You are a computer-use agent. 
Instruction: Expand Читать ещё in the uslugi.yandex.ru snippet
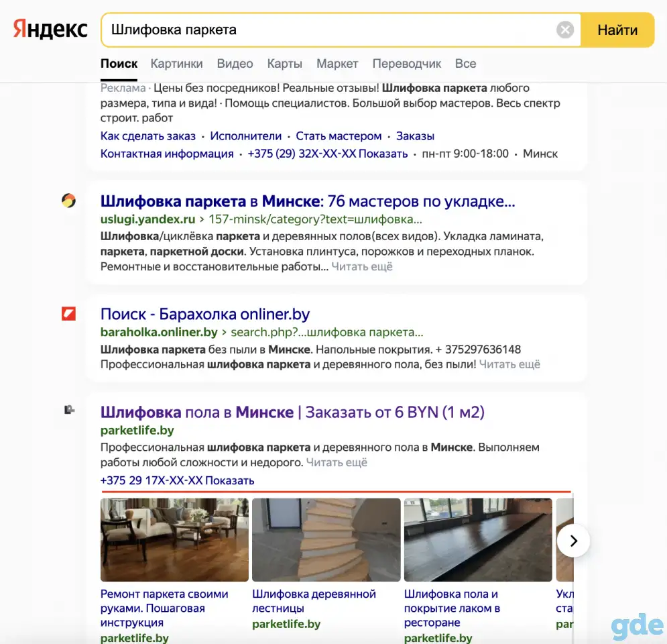pyautogui.click(x=362, y=266)
